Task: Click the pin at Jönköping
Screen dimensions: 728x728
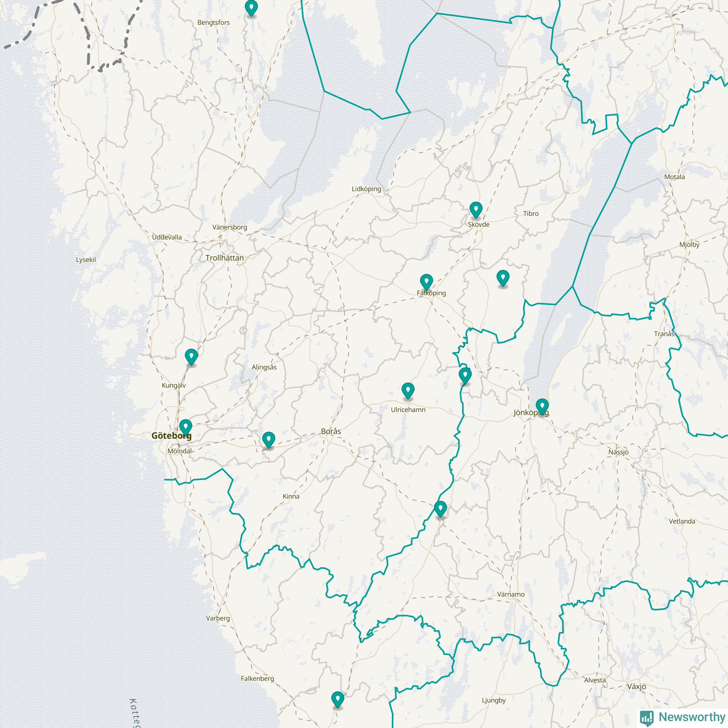Action: coord(542,407)
